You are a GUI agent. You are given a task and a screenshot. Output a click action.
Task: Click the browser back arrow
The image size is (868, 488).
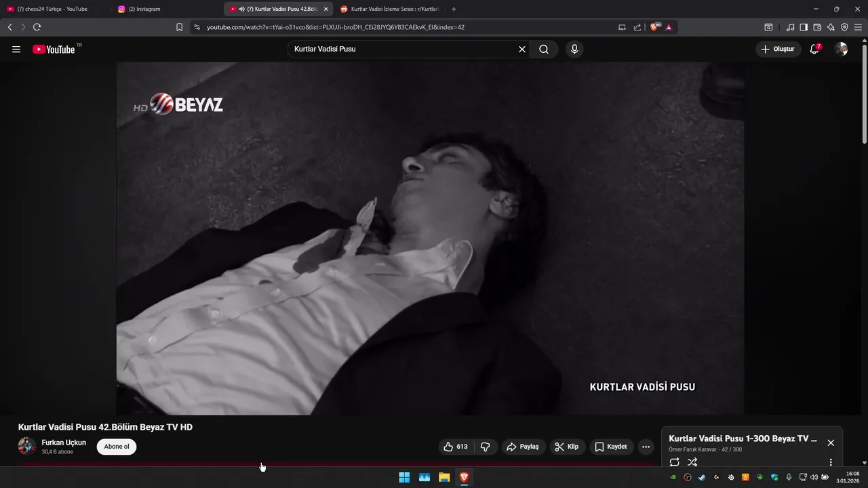tap(9, 27)
